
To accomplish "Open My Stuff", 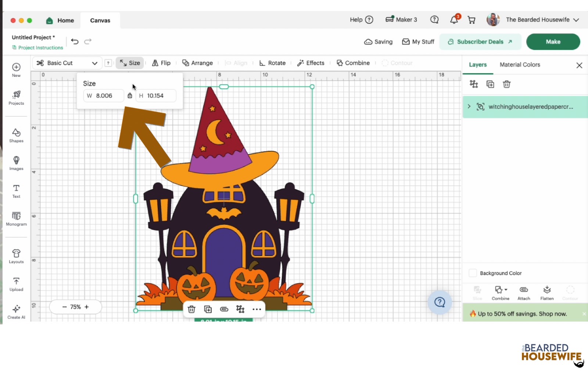I will (x=418, y=42).
